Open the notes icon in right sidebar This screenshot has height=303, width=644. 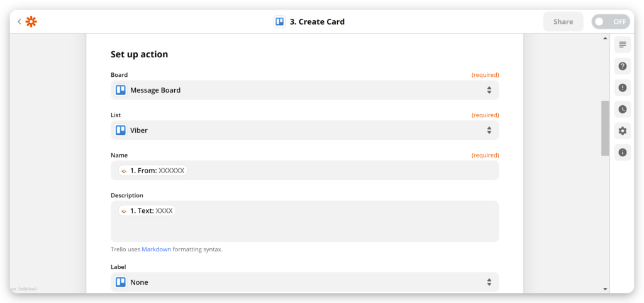[x=622, y=44]
